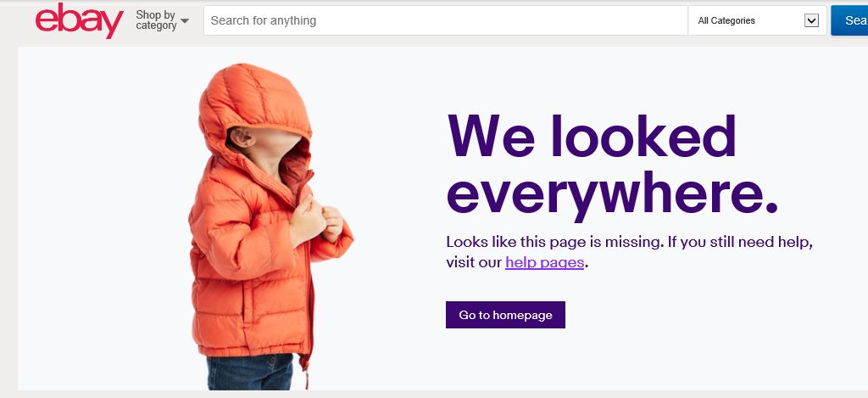Click the word "category" under Shop by
This screenshot has height=398, width=868.
pyautogui.click(x=156, y=26)
